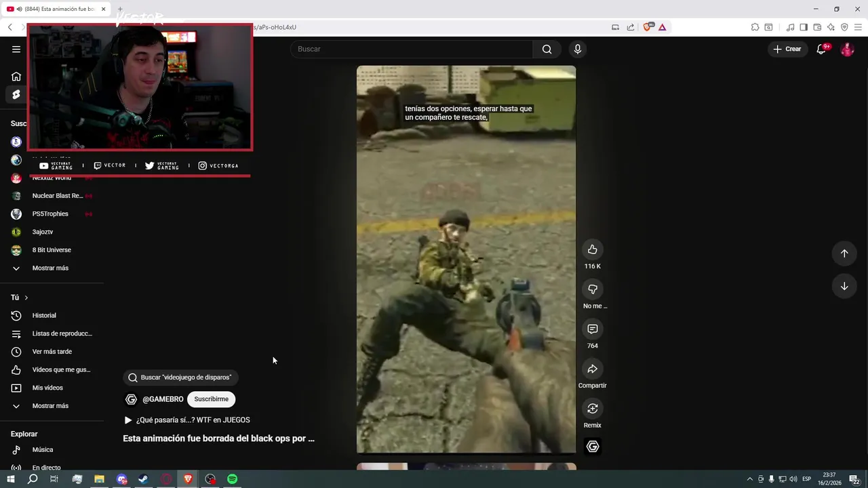Click the ESP language indicator
868x488 pixels.
(x=807, y=479)
